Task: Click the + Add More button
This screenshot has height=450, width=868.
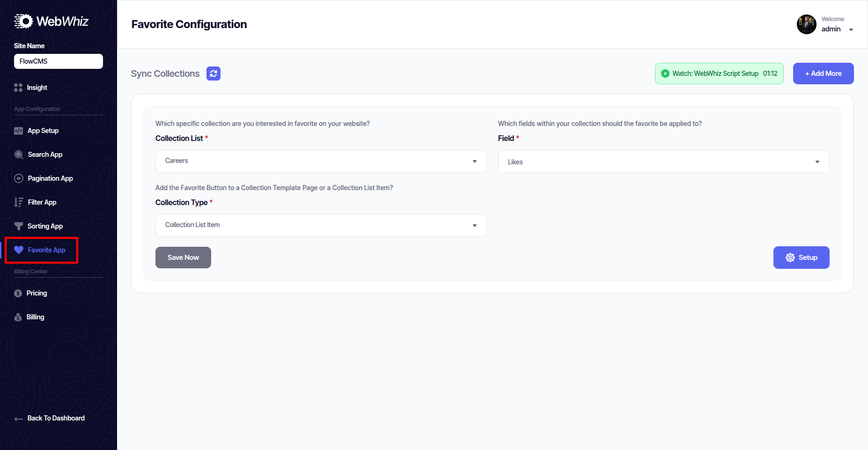Action: click(x=823, y=74)
